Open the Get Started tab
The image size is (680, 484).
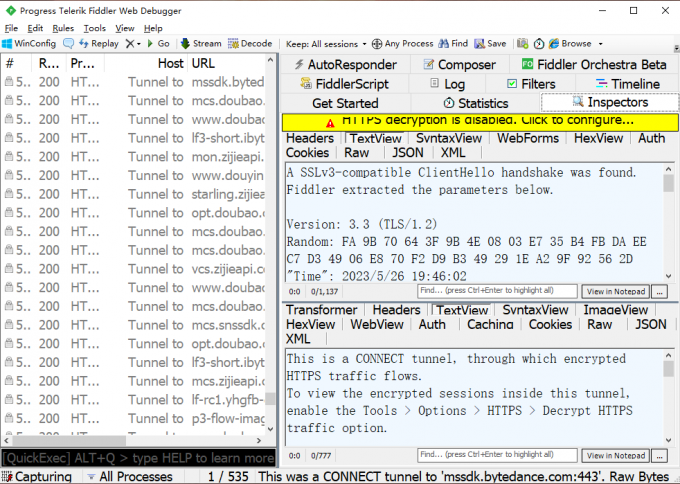345,103
